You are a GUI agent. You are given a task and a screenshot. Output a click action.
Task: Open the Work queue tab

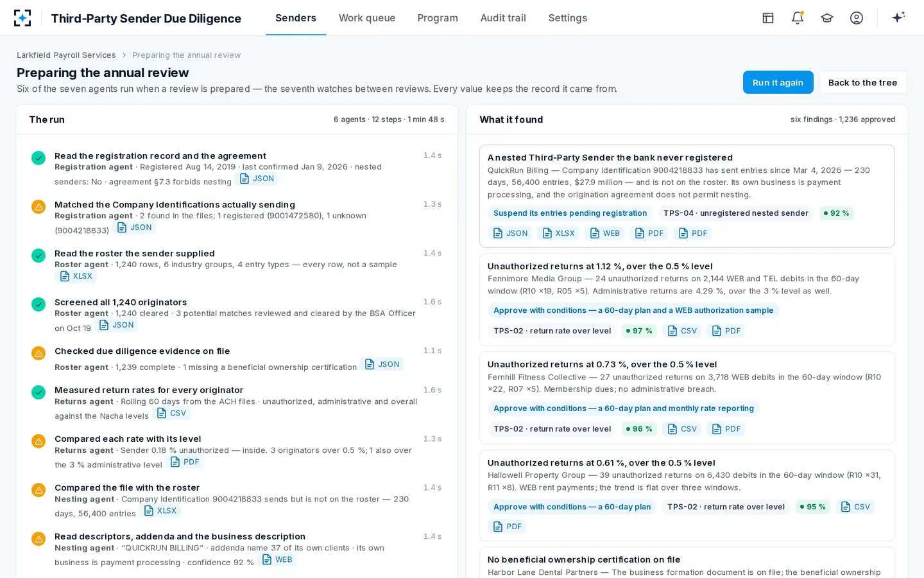coord(367,18)
